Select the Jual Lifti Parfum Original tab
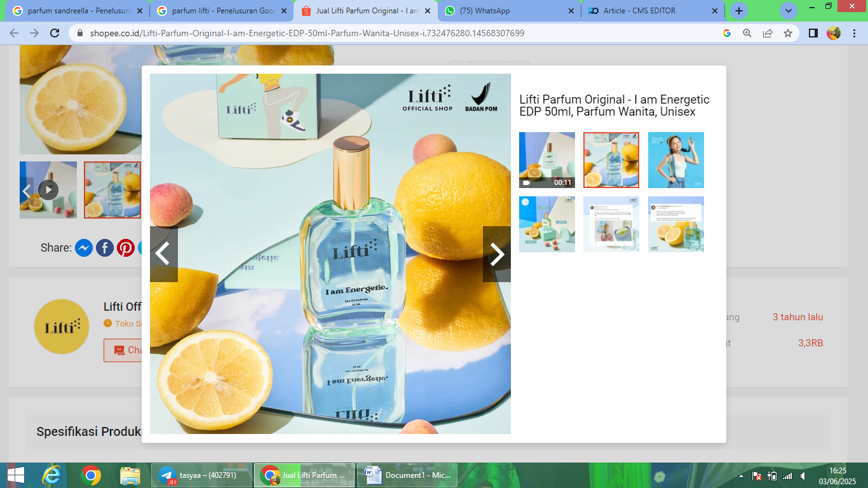 (367, 11)
